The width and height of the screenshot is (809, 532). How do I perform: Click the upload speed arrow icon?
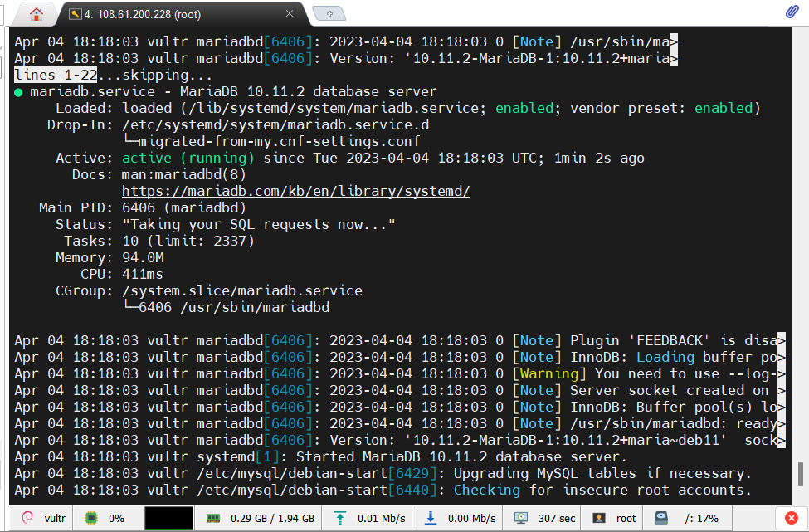[340, 518]
